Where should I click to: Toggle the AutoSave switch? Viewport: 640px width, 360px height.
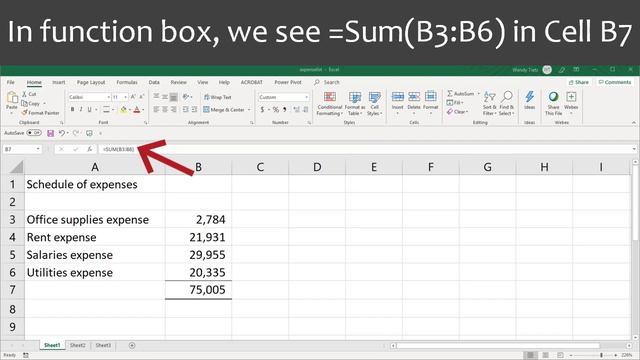click(x=34, y=133)
